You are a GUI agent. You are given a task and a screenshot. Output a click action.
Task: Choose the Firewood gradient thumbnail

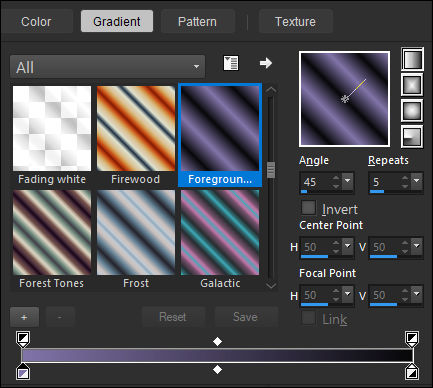[136, 128]
